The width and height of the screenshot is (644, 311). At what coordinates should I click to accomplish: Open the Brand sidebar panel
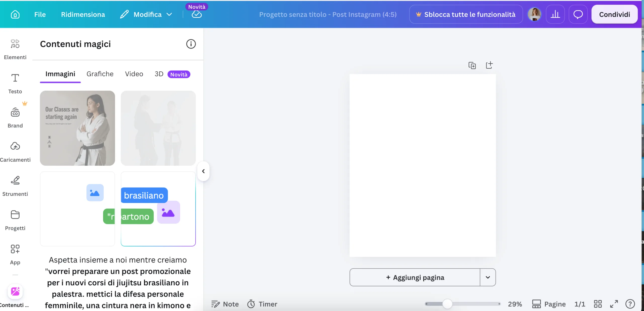15,118
